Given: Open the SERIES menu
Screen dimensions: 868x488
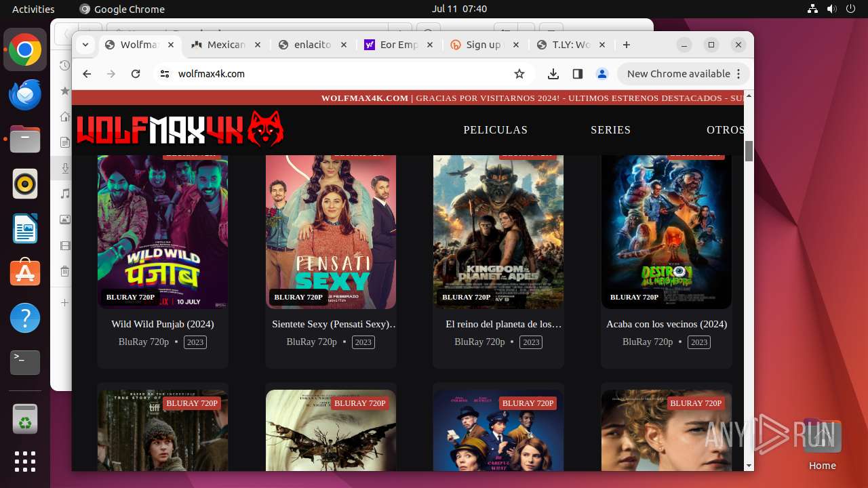Looking at the screenshot, I should (x=610, y=129).
